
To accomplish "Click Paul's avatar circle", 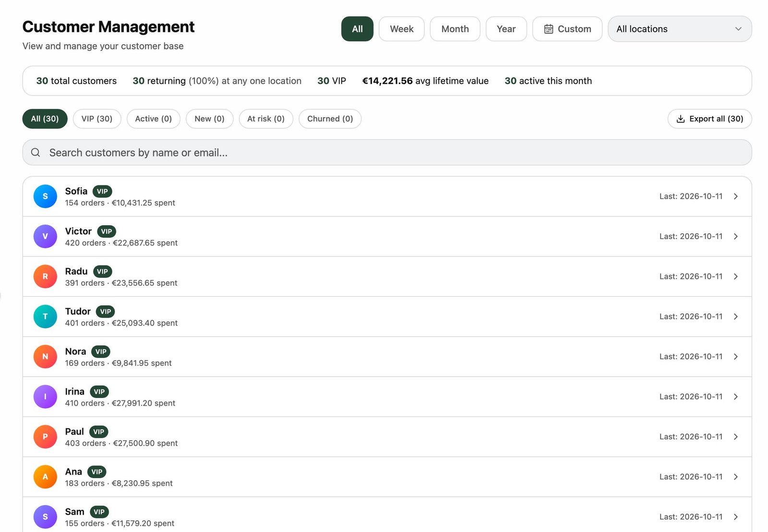I will (45, 437).
